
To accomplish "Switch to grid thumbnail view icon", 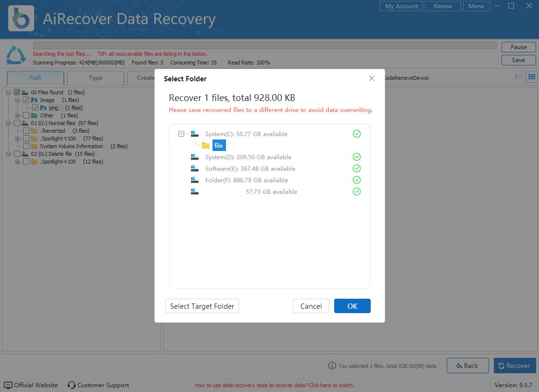I will coord(531,77).
